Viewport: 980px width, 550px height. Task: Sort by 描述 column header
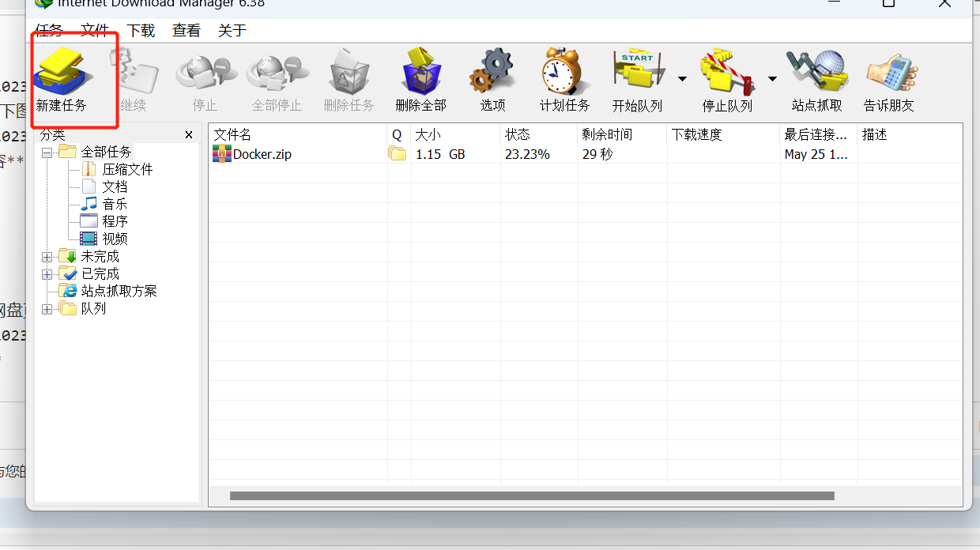910,134
